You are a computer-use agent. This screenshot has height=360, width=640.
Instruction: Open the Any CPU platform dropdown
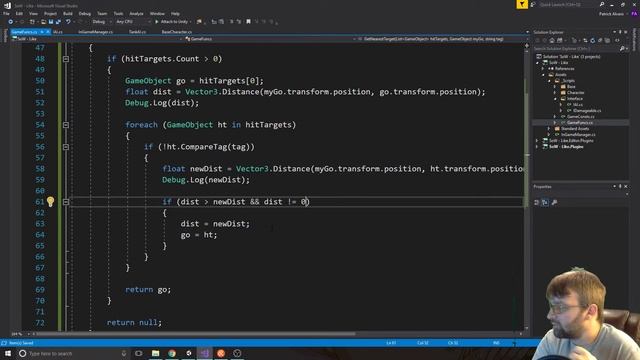[133, 22]
